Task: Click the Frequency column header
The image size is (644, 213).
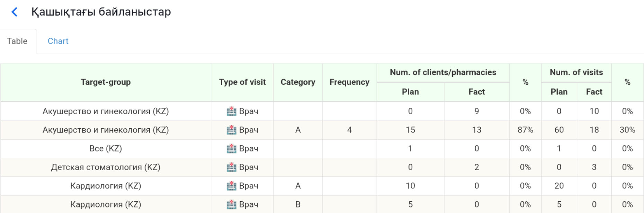Action: pos(349,82)
